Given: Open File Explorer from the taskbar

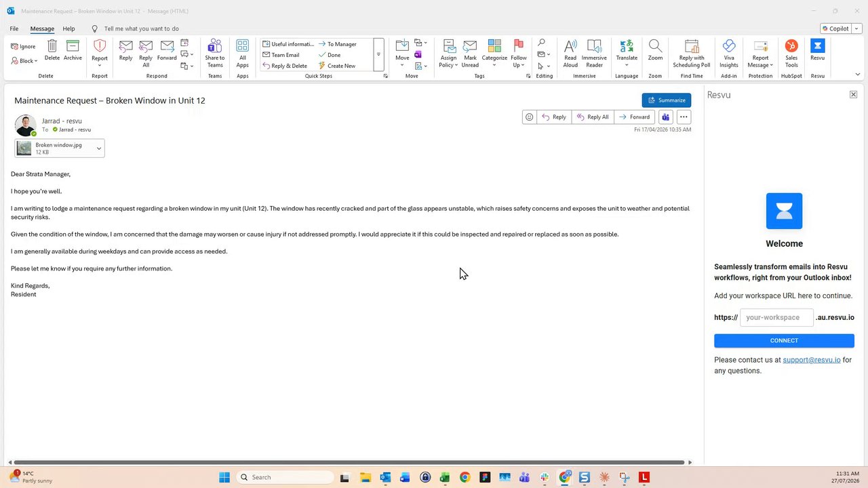Looking at the screenshot, I should 365,477.
